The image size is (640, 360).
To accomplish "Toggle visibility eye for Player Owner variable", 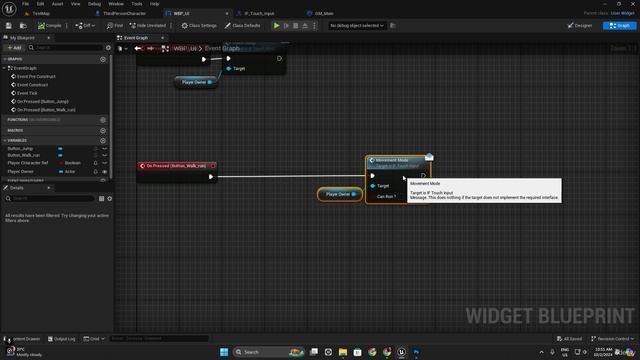I will pos(105,172).
